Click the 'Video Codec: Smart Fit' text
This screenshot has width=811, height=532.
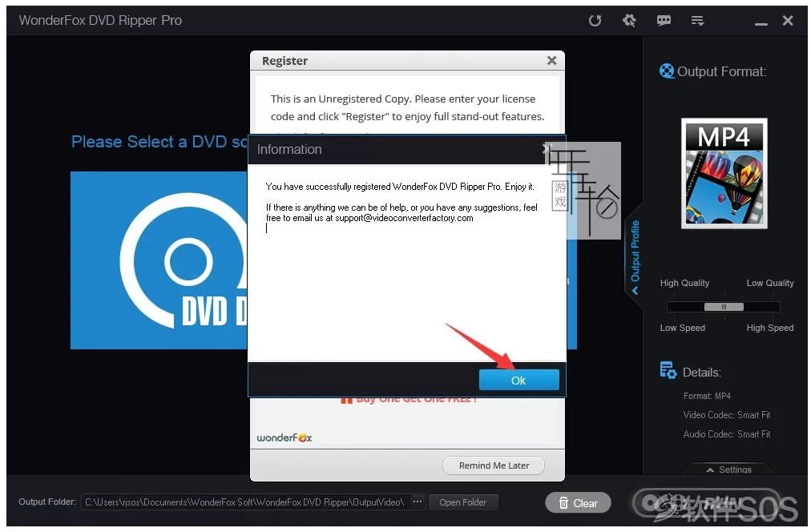coord(727,415)
